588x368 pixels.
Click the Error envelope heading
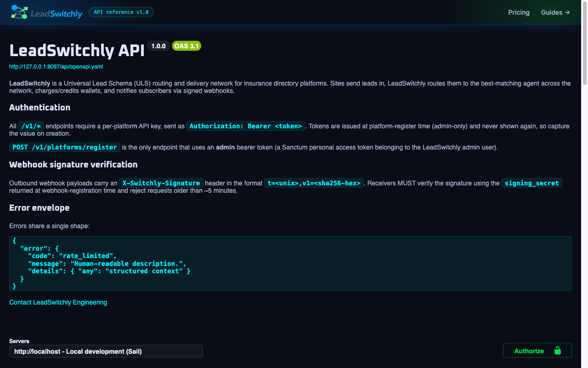40,208
